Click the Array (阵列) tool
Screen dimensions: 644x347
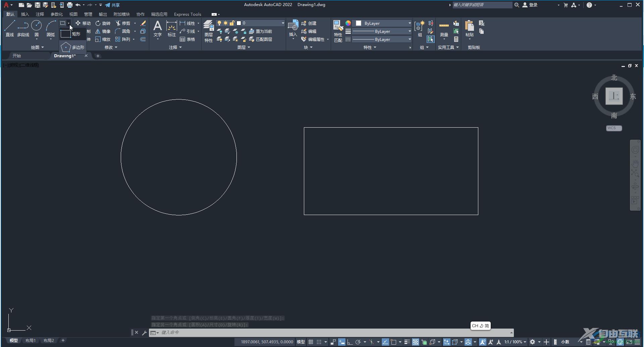[x=123, y=39]
